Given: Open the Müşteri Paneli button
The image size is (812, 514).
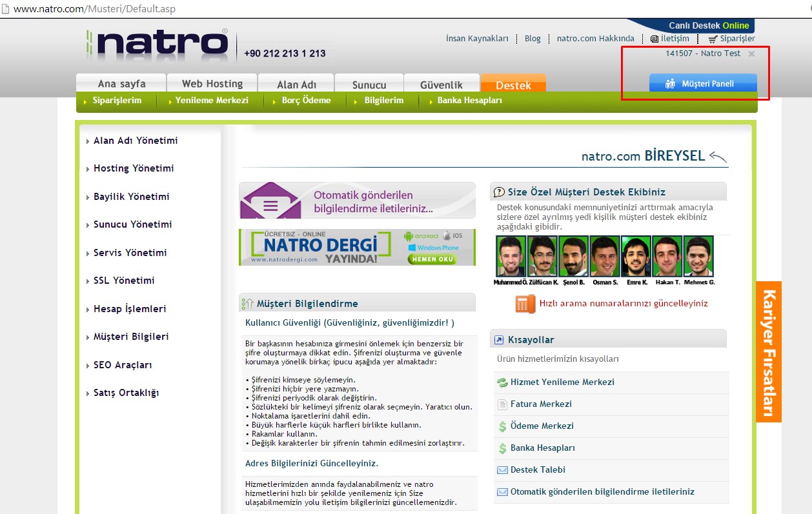Looking at the screenshot, I should point(703,84).
